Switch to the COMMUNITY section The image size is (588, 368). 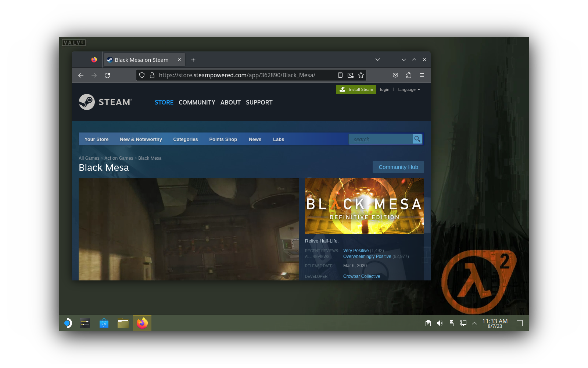tap(197, 103)
